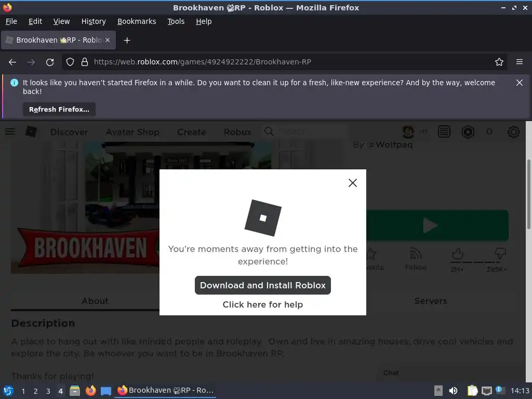Switch to the About tab

click(95, 301)
